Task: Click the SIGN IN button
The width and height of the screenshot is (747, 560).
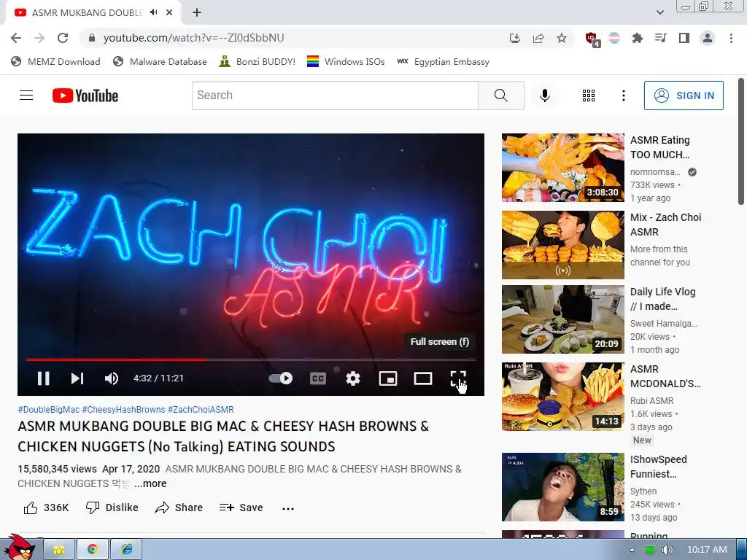Action: (x=684, y=96)
